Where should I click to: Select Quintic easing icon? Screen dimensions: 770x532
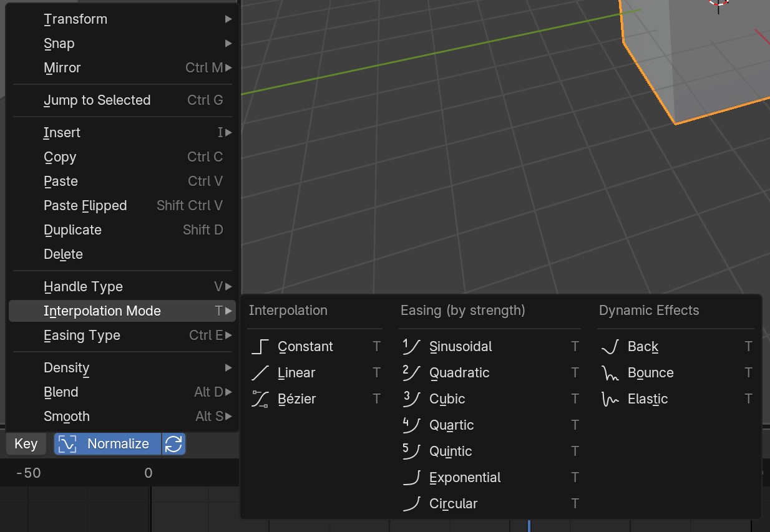[412, 452]
